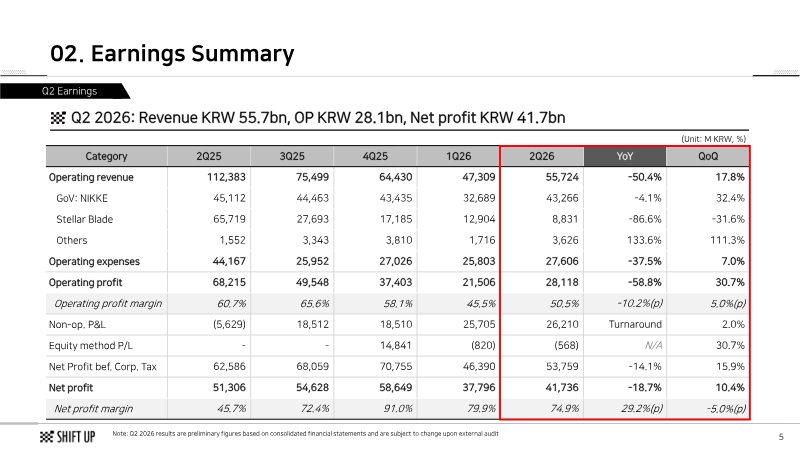Click the preliminary figures footnote

(305, 434)
